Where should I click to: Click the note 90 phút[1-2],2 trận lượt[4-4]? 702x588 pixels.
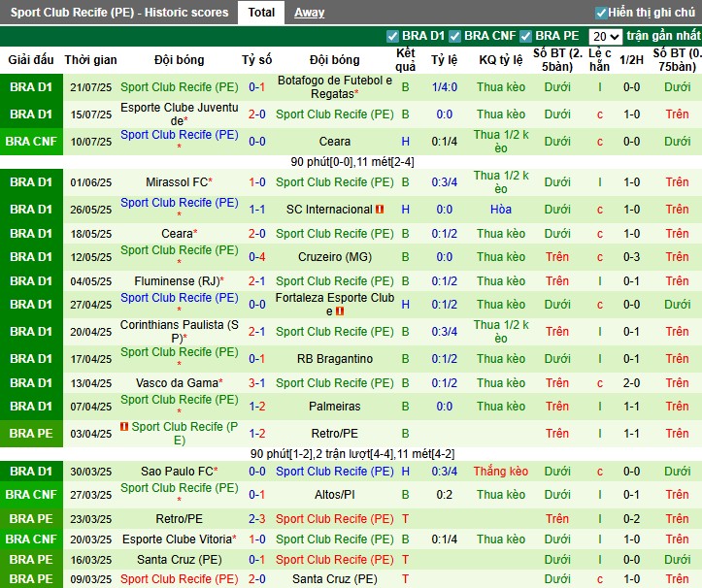pyautogui.click(x=351, y=454)
